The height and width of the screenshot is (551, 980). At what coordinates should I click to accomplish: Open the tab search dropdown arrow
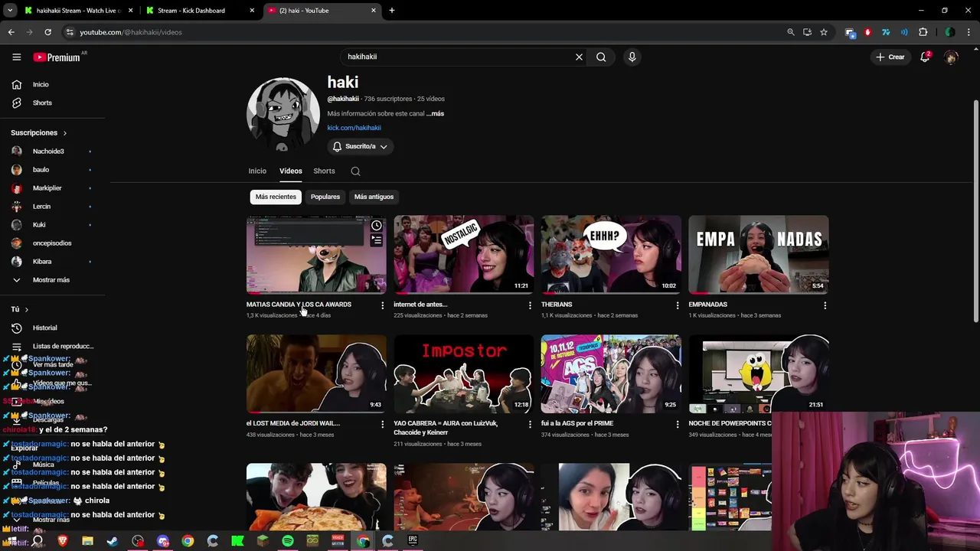tap(10, 11)
